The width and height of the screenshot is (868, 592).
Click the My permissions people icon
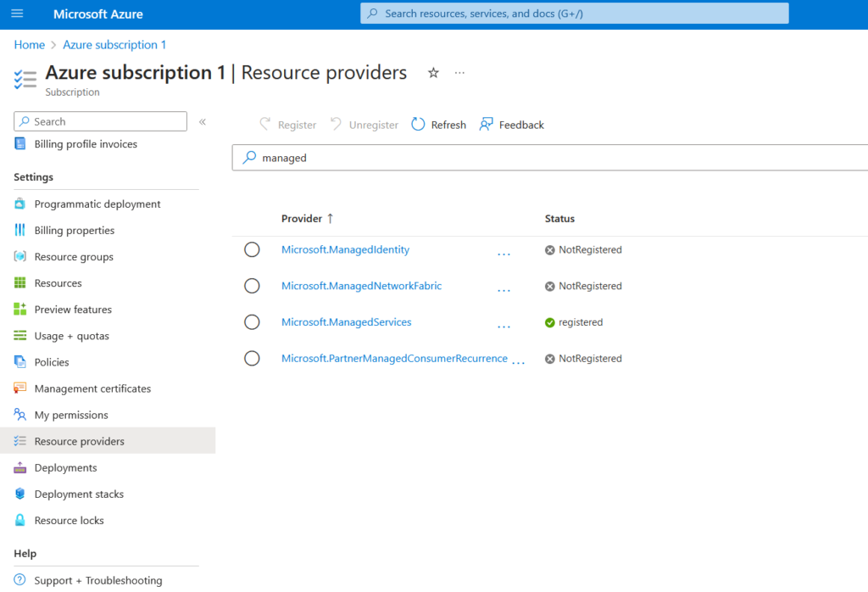click(x=20, y=415)
